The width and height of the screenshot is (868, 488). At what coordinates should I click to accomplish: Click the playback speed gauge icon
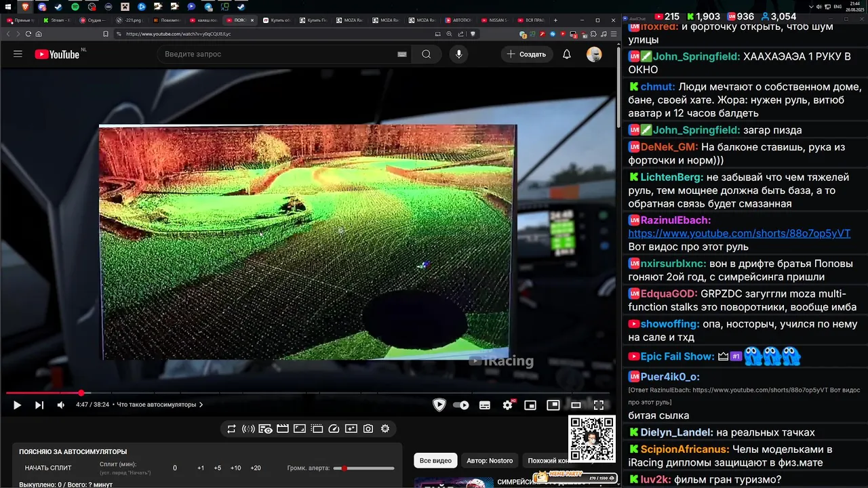coord(334,428)
